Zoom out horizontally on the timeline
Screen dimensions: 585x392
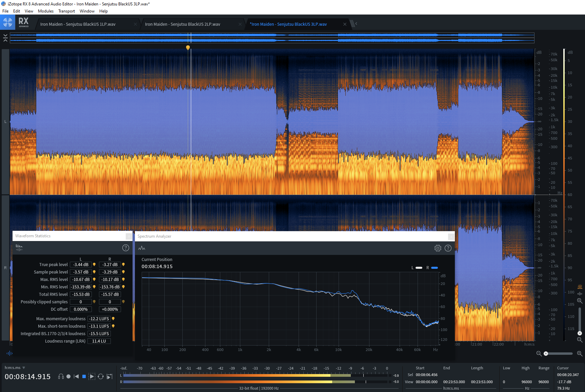pyautogui.click(x=539, y=353)
